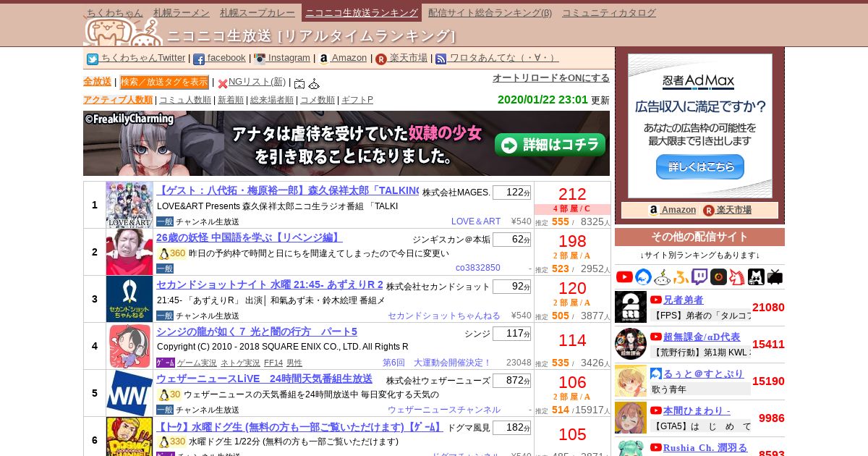The width and height of the screenshot is (868, 456).
Task: Click the ゲーム実況 tag in rank 4 row
Action: coord(197,363)
